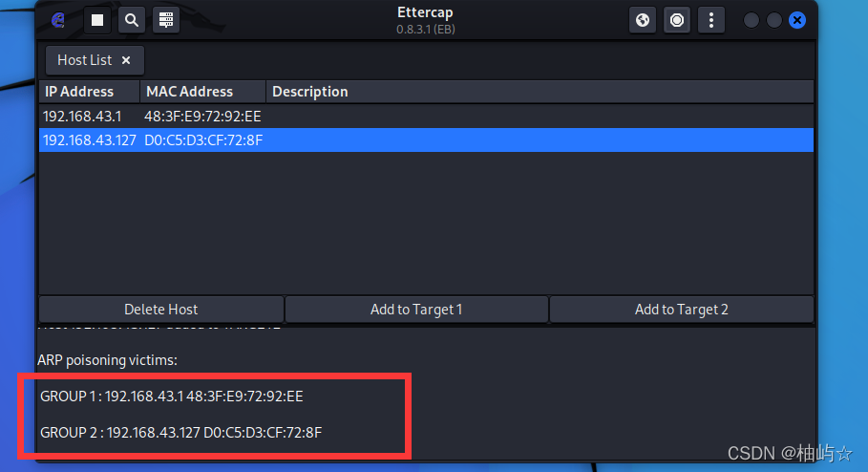
Task: Click MAC address 48:3F:E9:72:92:EE in host list
Action: (x=202, y=117)
